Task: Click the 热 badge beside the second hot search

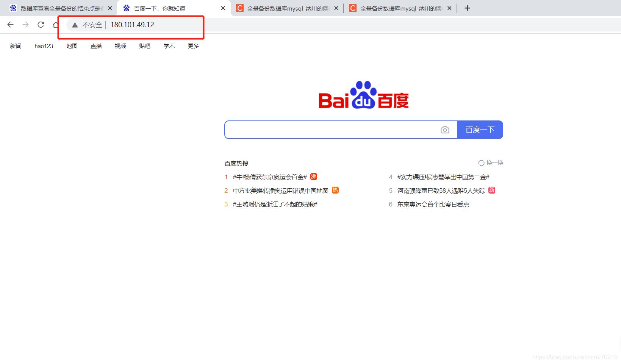Action: [x=335, y=190]
